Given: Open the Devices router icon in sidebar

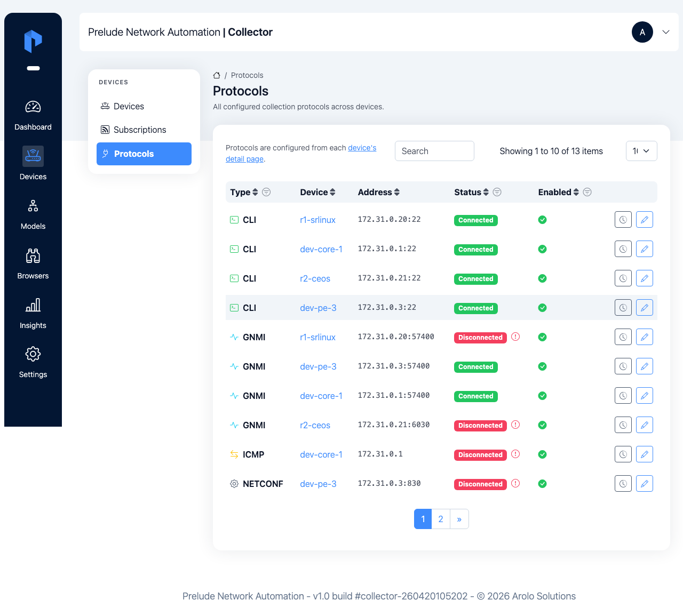Looking at the screenshot, I should coord(33,156).
